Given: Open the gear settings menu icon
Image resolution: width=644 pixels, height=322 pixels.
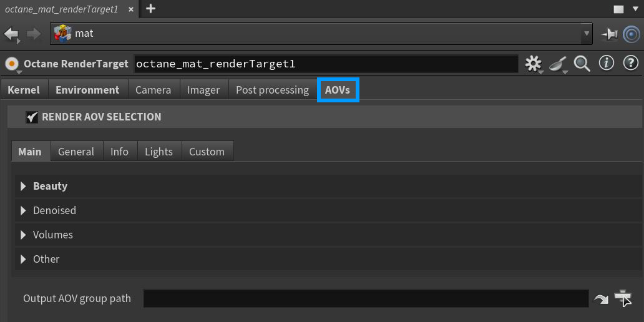Looking at the screenshot, I should pos(533,64).
